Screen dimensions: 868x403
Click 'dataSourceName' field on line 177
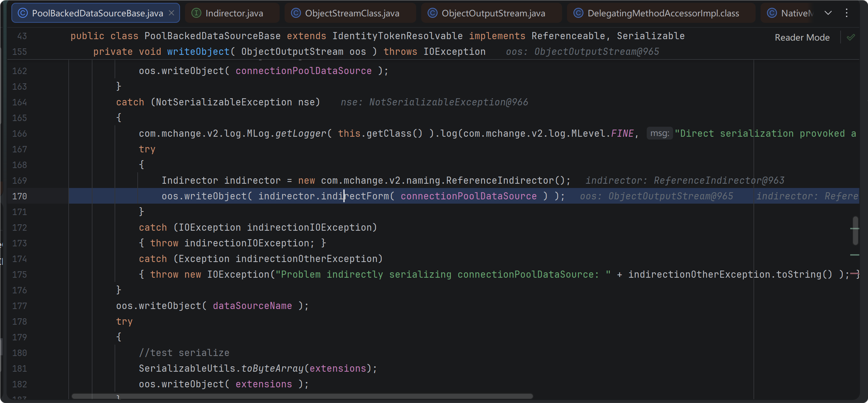[x=252, y=306]
